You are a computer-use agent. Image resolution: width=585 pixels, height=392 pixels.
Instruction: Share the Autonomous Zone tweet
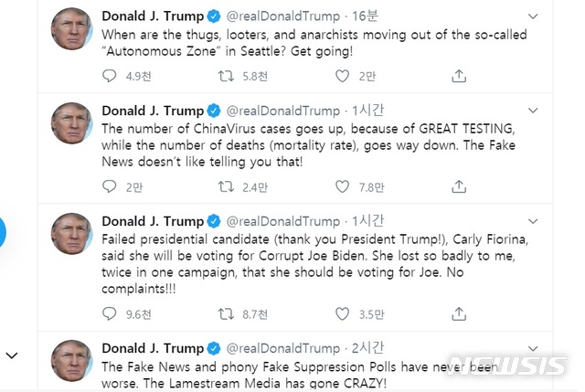point(458,77)
